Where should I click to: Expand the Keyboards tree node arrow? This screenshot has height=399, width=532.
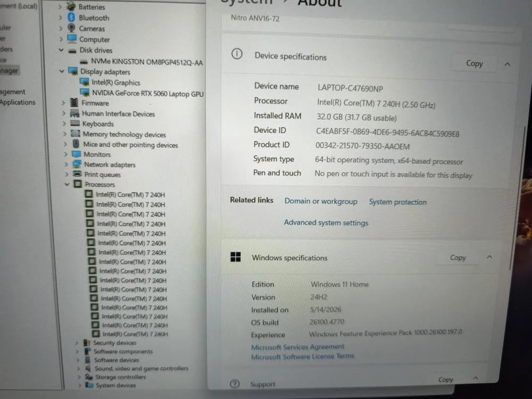pyautogui.click(x=64, y=123)
